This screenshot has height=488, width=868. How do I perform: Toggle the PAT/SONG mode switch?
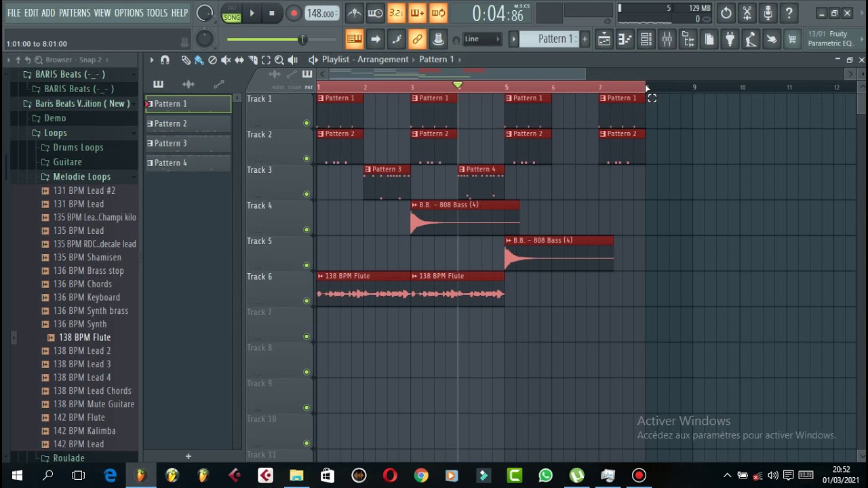point(232,13)
